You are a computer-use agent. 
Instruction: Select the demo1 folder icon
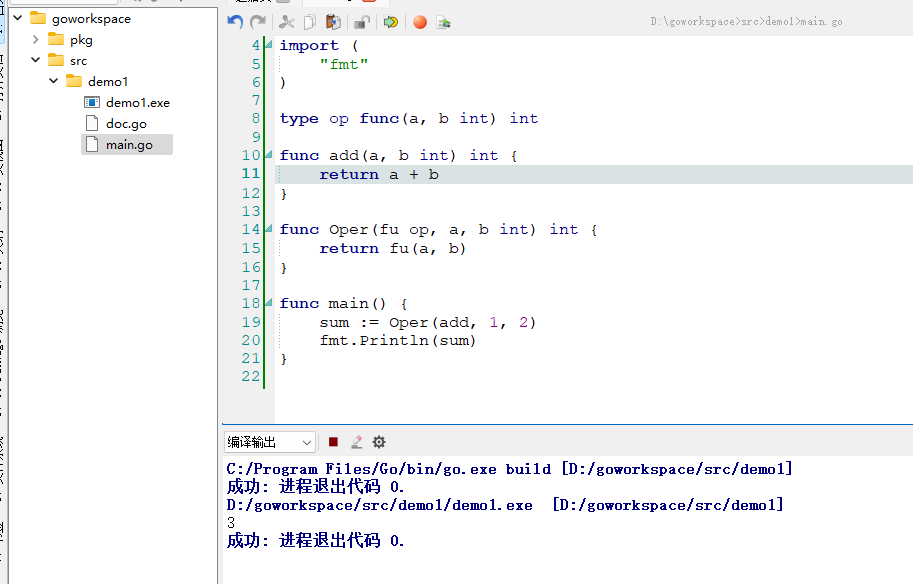click(74, 81)
